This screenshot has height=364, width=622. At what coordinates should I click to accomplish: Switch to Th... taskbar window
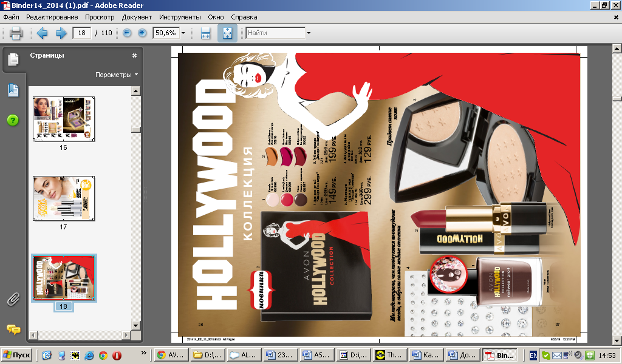tap(390, 355)
